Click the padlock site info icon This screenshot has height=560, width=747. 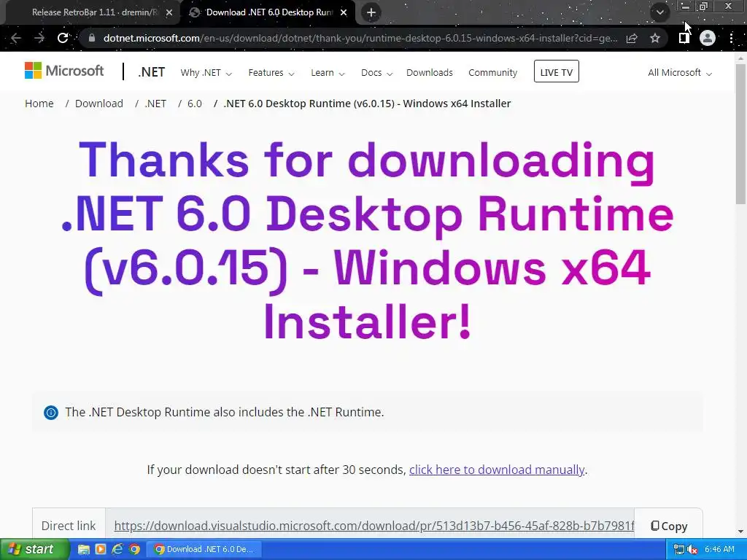coord(92,38)
